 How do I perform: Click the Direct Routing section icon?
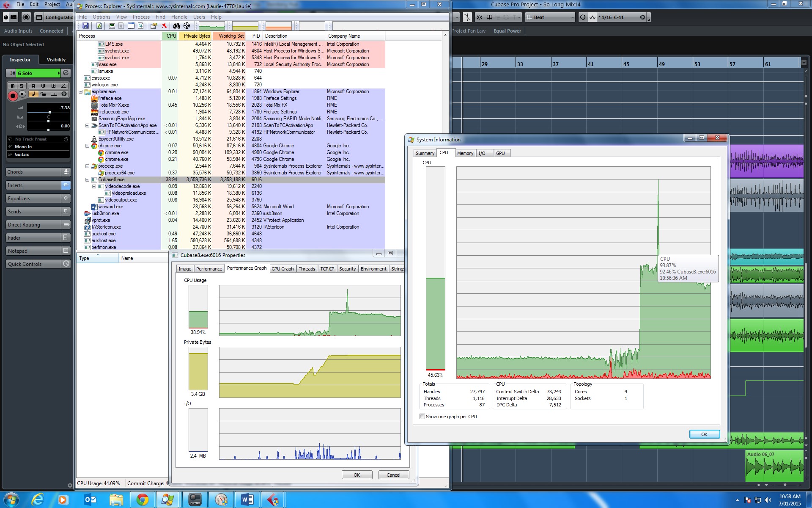coord(66,224)
